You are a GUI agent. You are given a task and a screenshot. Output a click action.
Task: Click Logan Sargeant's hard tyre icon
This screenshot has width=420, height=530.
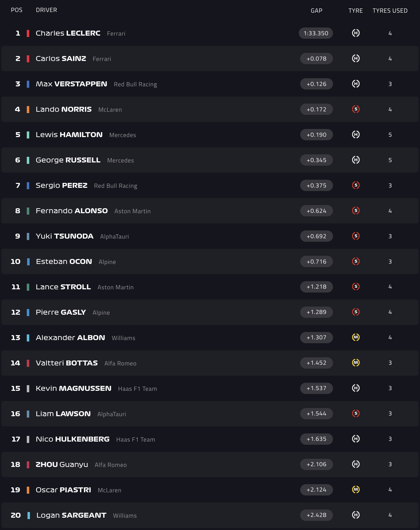coord(356,515)
